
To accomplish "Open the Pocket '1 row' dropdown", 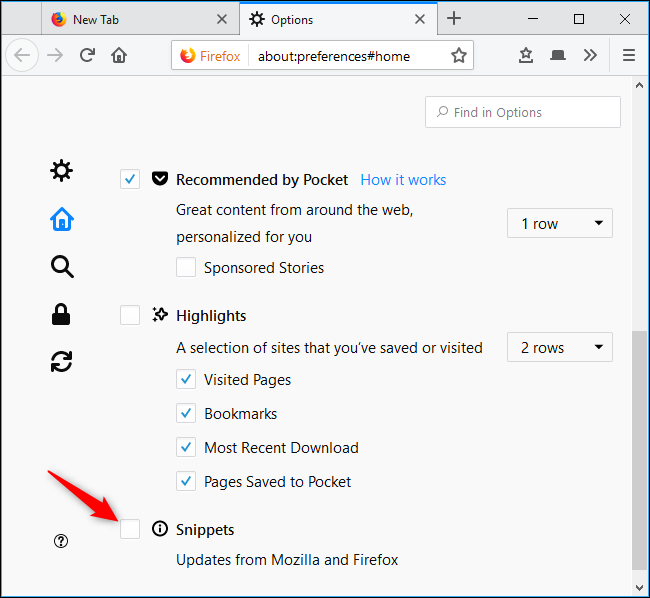I will pyautogui.click(x=560, y=223).
